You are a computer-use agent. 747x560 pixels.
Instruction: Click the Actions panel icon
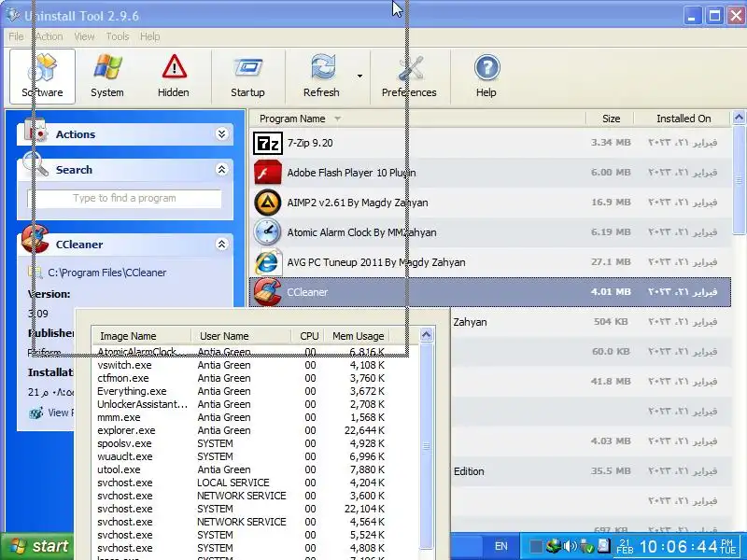click(x=35, y=131)
